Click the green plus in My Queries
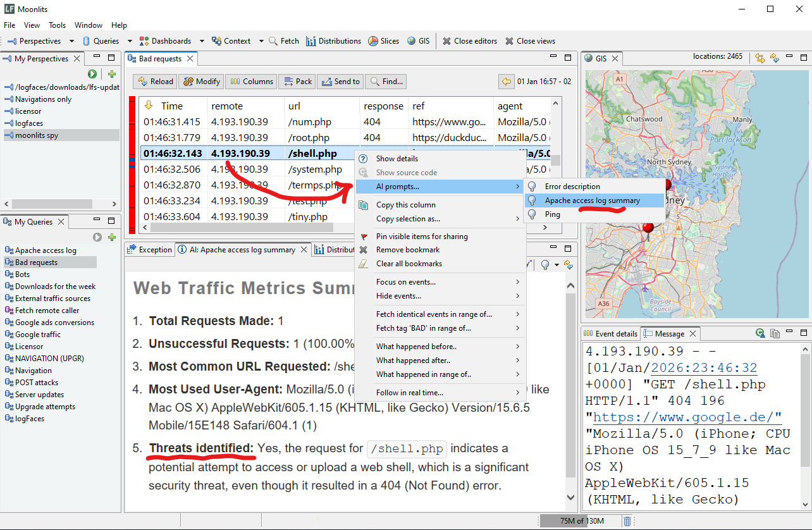812x530 pixels. 112,237
